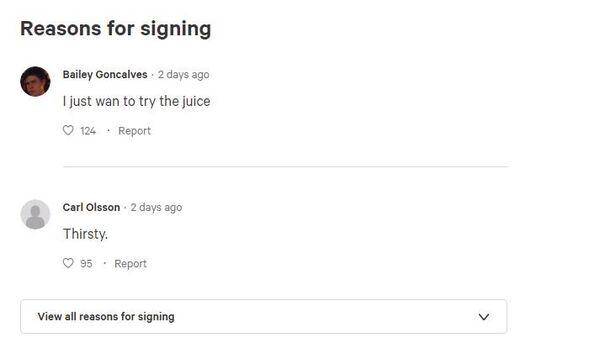Report Bailey Goncalves' comment

(134, 131)
